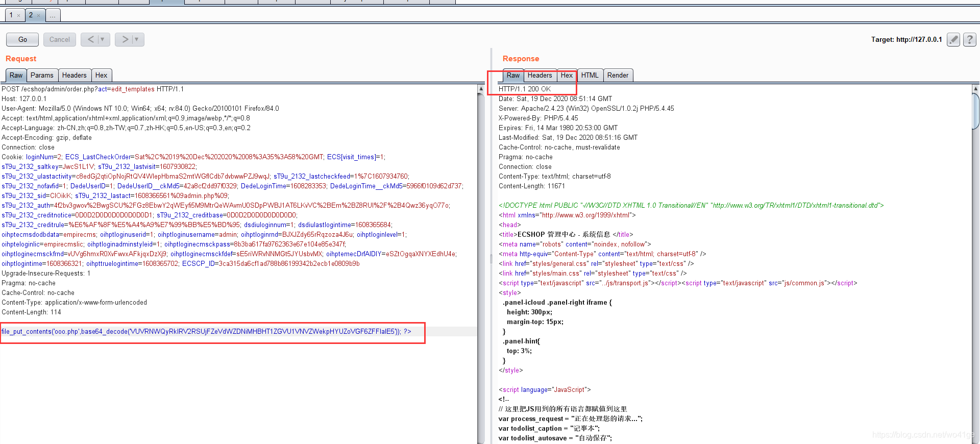The height and width of the screenshot is (444, 980).
Task: Open a new Repeater tab with the ... tab
Action: tap(53, 15)
